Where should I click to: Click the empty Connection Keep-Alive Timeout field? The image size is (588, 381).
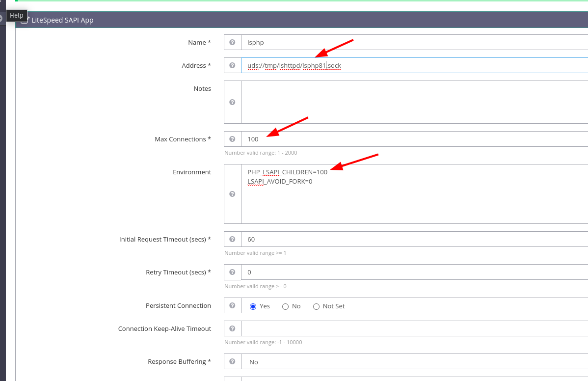click(414, 328)
